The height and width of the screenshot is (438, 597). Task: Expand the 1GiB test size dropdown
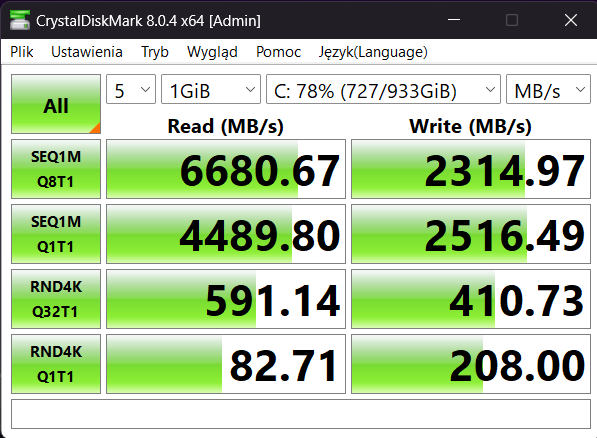[211, 89]
